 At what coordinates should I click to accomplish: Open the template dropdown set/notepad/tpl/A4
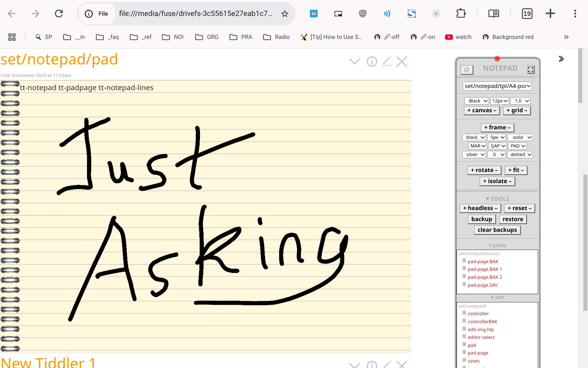[497, 86]
